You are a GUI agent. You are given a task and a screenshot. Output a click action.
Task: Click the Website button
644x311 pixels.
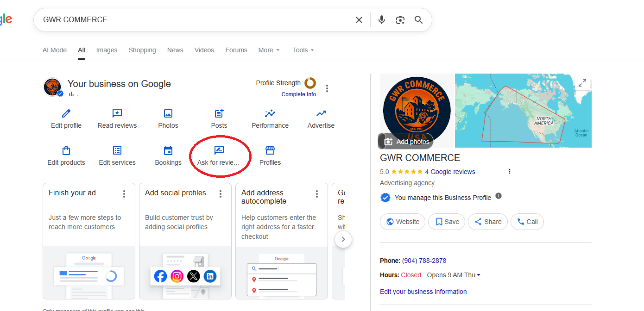[x=403, y=222]
